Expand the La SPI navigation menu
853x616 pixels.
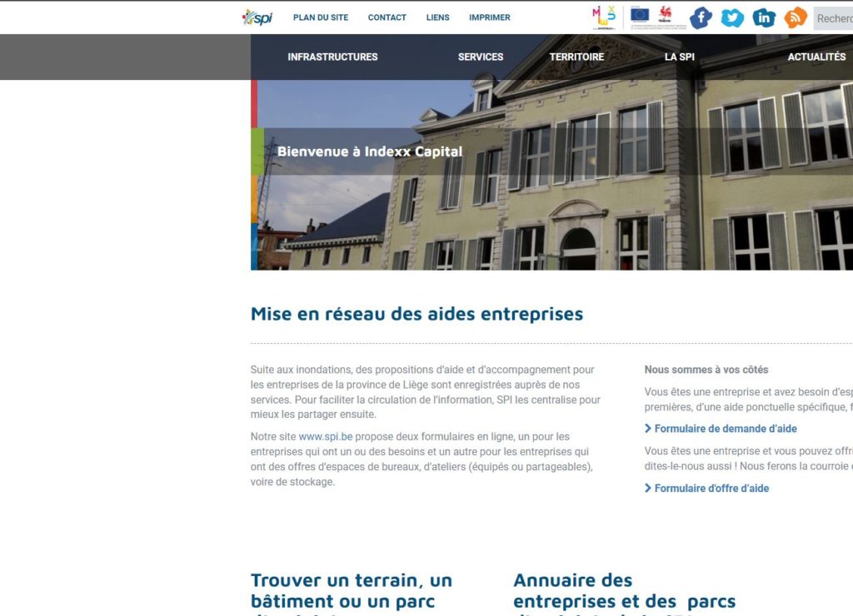[x=679, y=57]
